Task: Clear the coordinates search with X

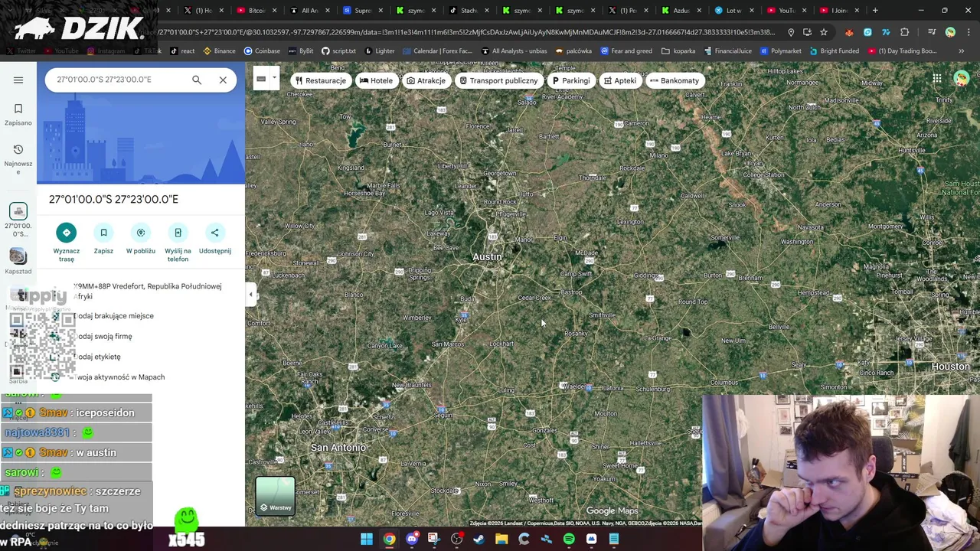Action: pyautogui.click(x=223, y=80)
